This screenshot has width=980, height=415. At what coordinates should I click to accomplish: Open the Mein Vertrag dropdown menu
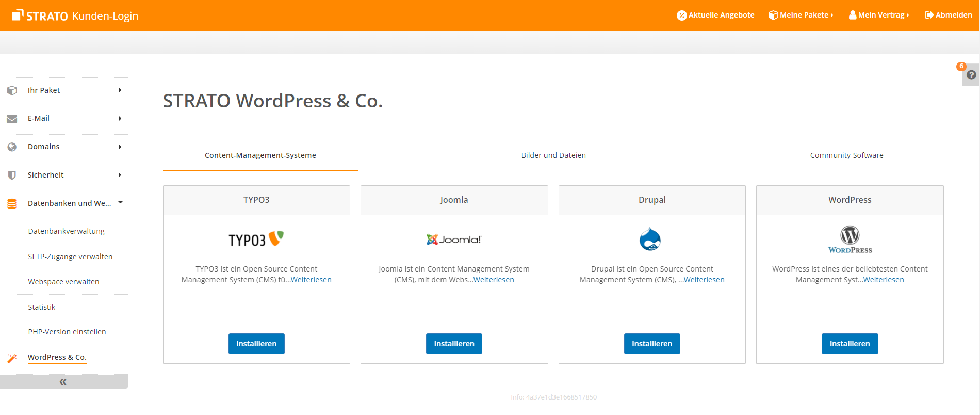[879, 15]
